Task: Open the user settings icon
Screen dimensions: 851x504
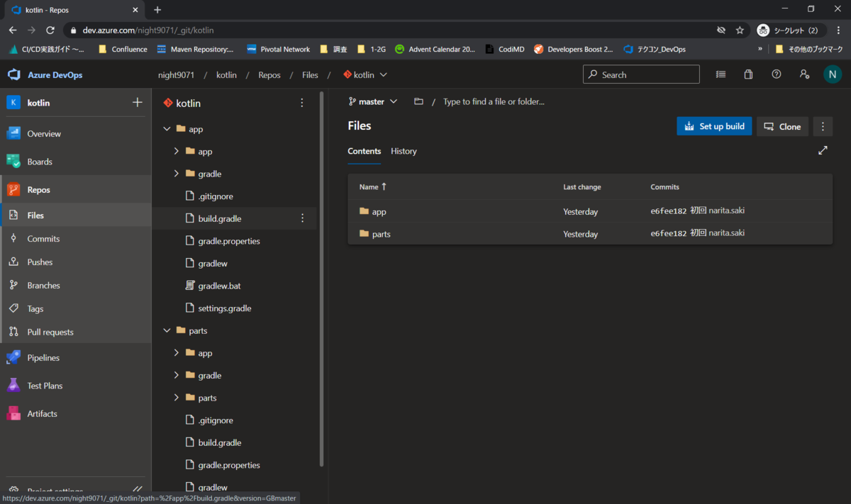Action: [804, 74]
